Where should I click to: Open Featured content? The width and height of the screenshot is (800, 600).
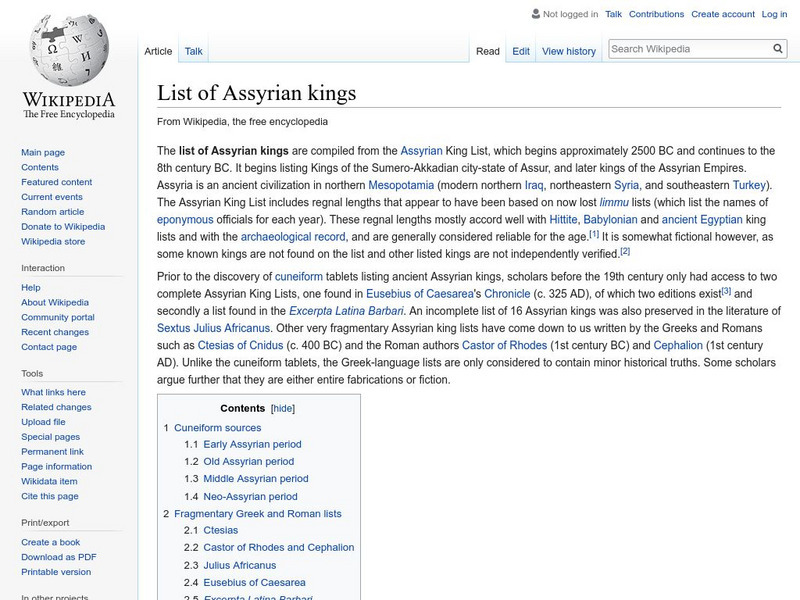pyautogui.click(x=57, y=182)
